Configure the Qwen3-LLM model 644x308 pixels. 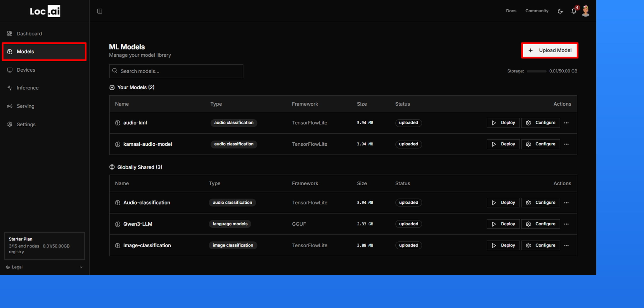[540, 224]
